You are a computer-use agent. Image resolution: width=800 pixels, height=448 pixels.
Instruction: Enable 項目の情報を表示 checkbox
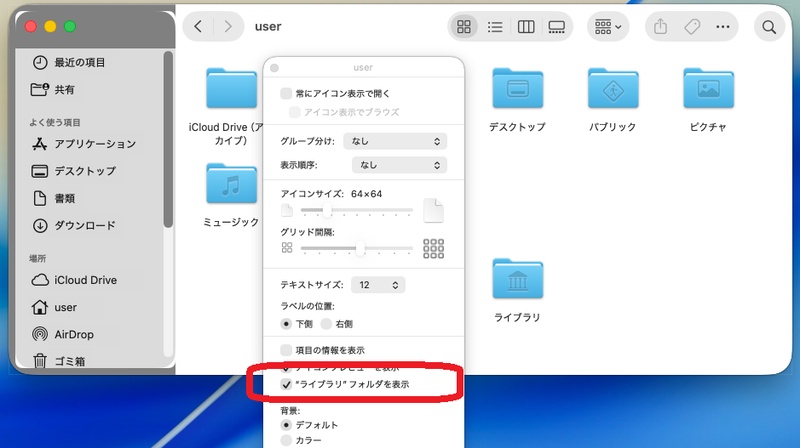(x=286, y=350)
